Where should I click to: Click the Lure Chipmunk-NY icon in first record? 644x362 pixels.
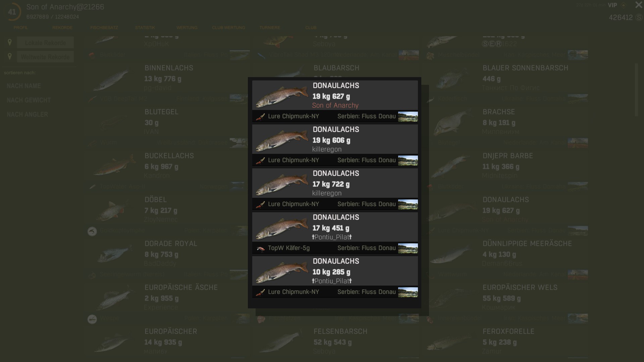pyautogui.click(x=260, y=117)
